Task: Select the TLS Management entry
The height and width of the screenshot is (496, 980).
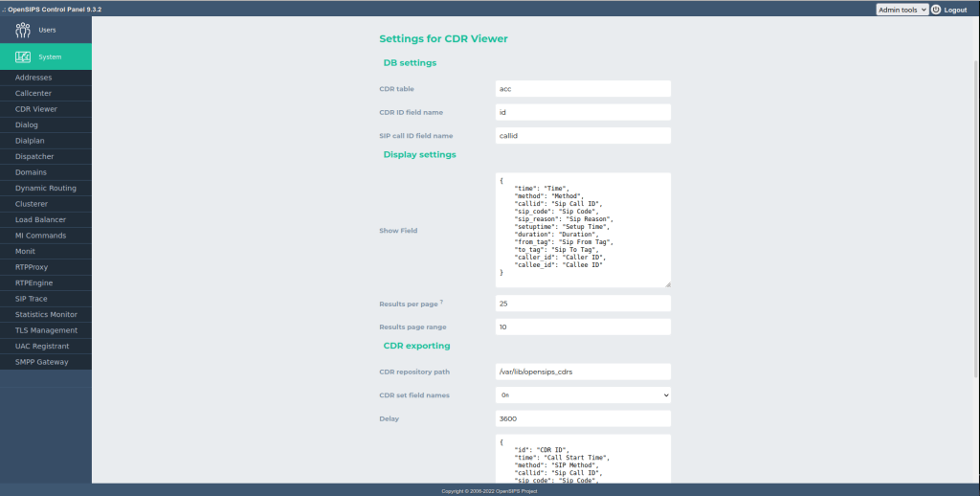Action: [x=46, y=330]
